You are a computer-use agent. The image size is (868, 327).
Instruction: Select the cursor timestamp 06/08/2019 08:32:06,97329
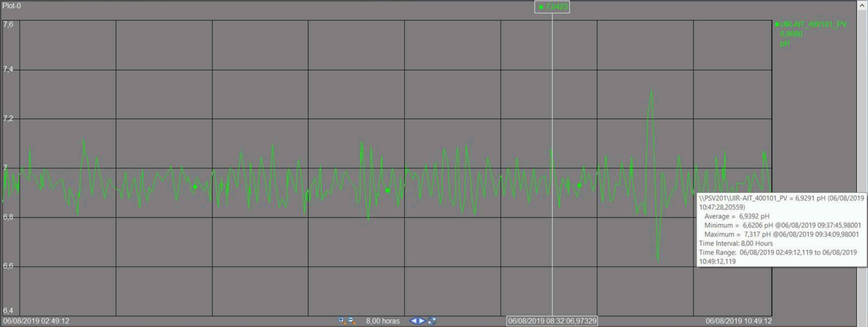pyautogui.click(x=552, y=321)
